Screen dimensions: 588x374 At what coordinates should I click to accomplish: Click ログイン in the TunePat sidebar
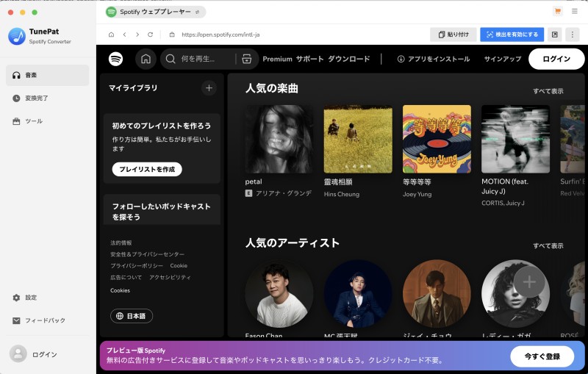tap(45, 354)
